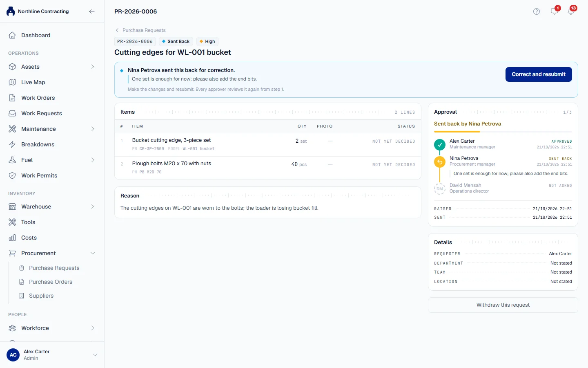The width and height of the screenshot is (588, 368).
Task: Collapse the Procurement submenu chevron
Action: pos(93,253)
